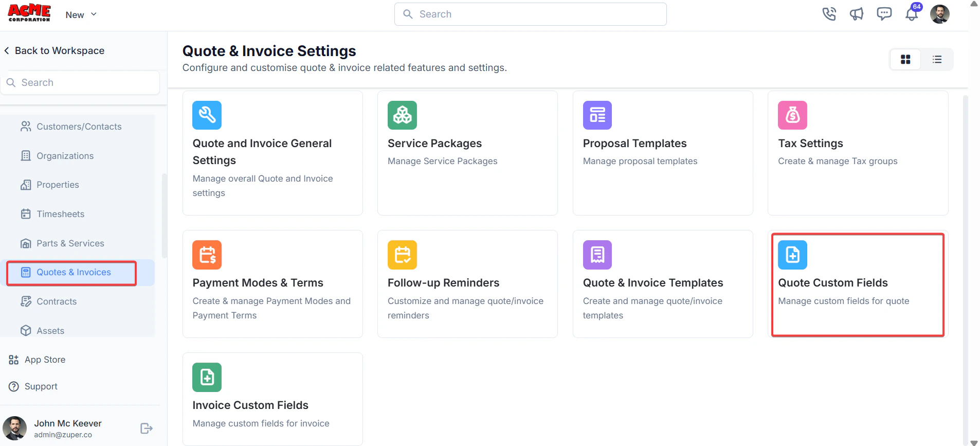
Task: Open the Support link
Action: (x=33, y=386)
